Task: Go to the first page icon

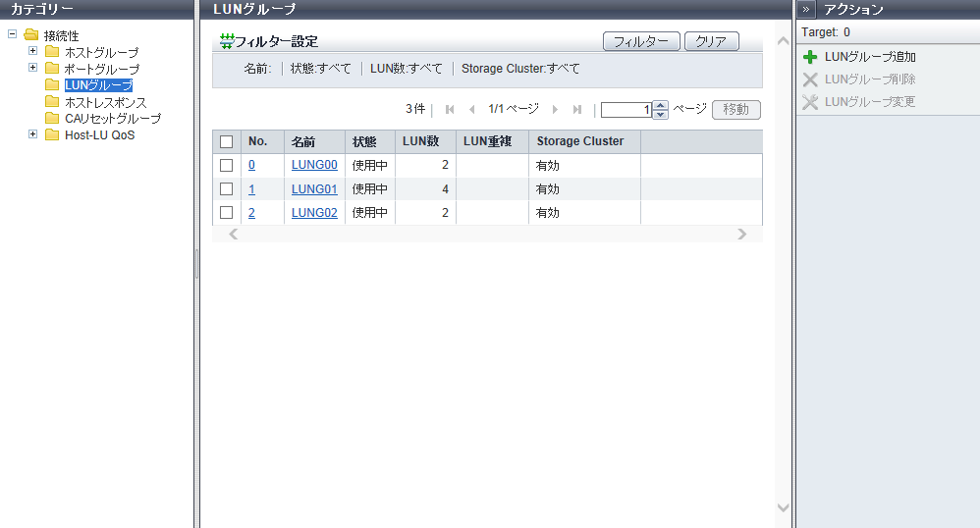Action: click(450, 110)
